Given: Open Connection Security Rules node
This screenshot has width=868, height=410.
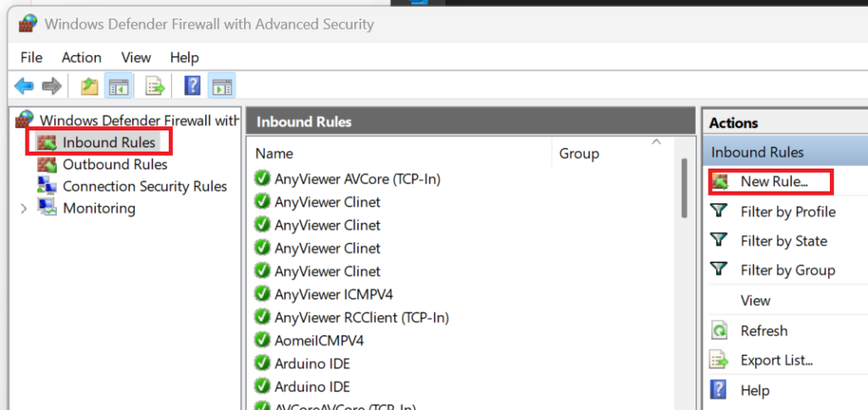Looking at the screenshot, I should pos(144,186).
